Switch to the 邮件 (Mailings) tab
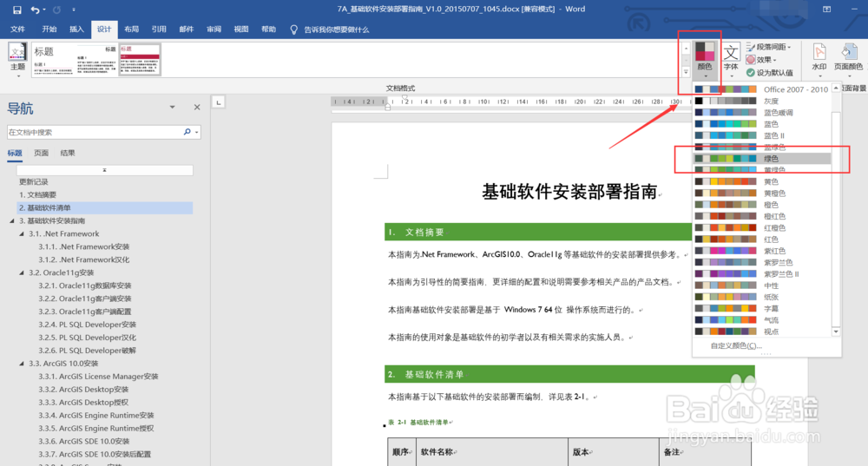The width and height of the screenshot is (868, 466). (186, 30)
